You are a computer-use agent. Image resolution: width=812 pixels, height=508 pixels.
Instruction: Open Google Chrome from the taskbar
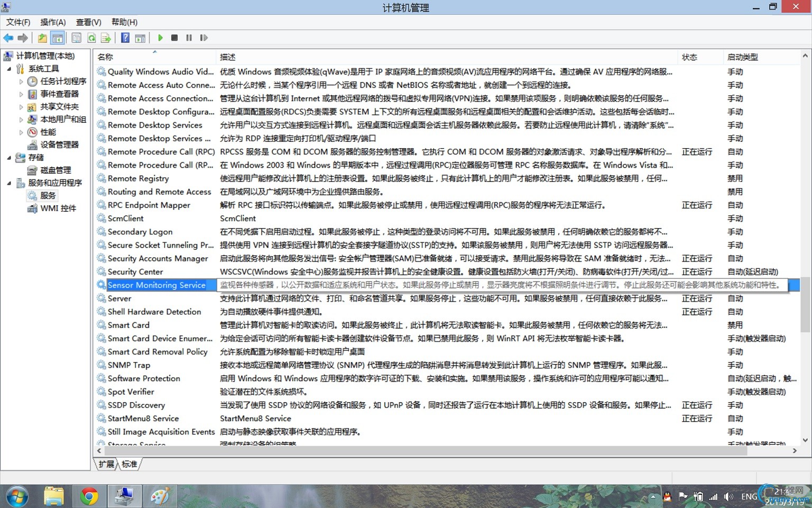(x=89, y=496)
